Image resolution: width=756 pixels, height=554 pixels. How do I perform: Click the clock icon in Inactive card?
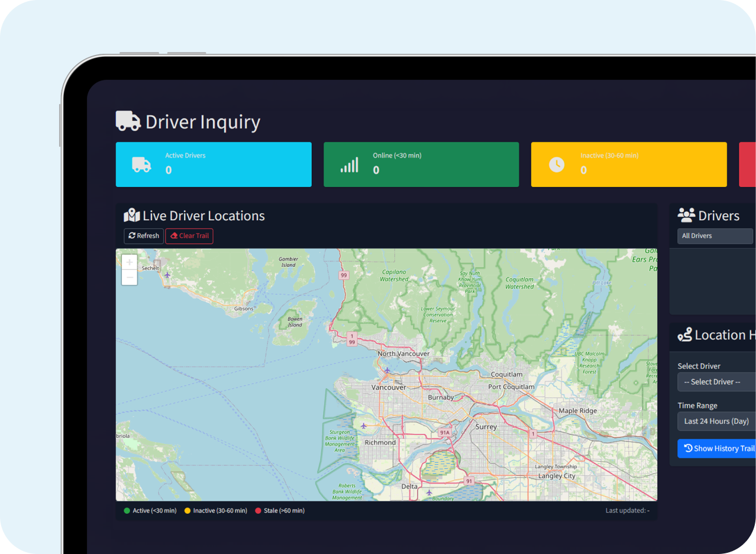(x=557, y=165)
